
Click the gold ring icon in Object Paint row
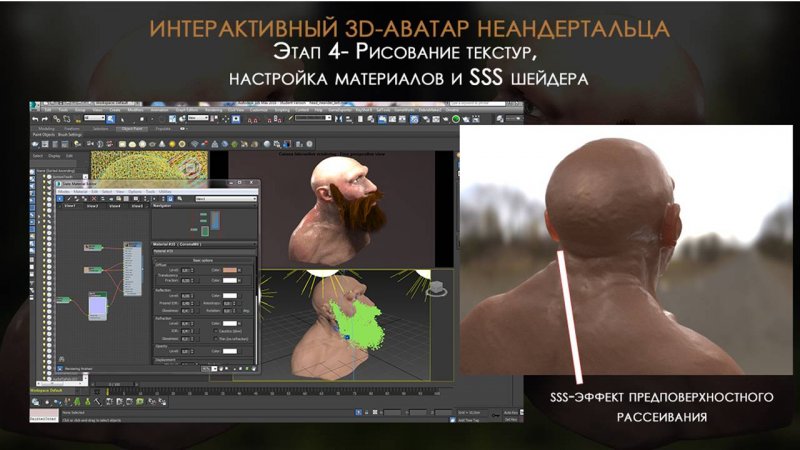[182, 144]
